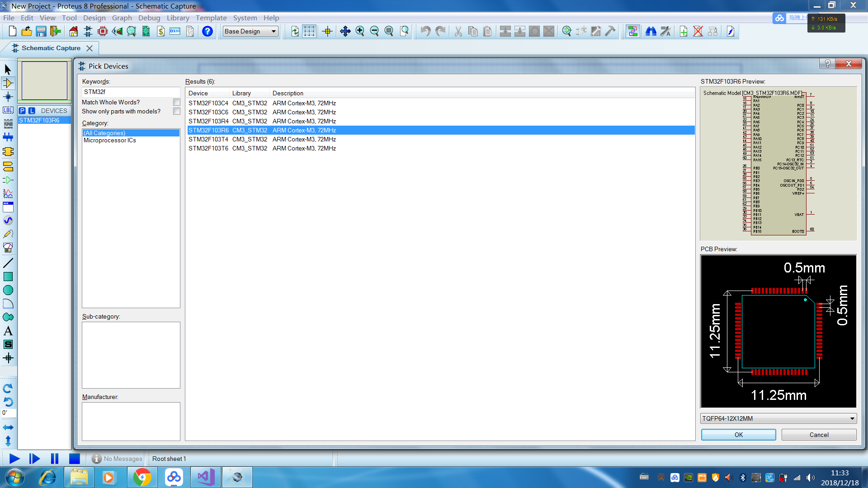Click the Save Project toolbar icon
The width and height of the screenshot is (868, 488).
tap(41, 31)
